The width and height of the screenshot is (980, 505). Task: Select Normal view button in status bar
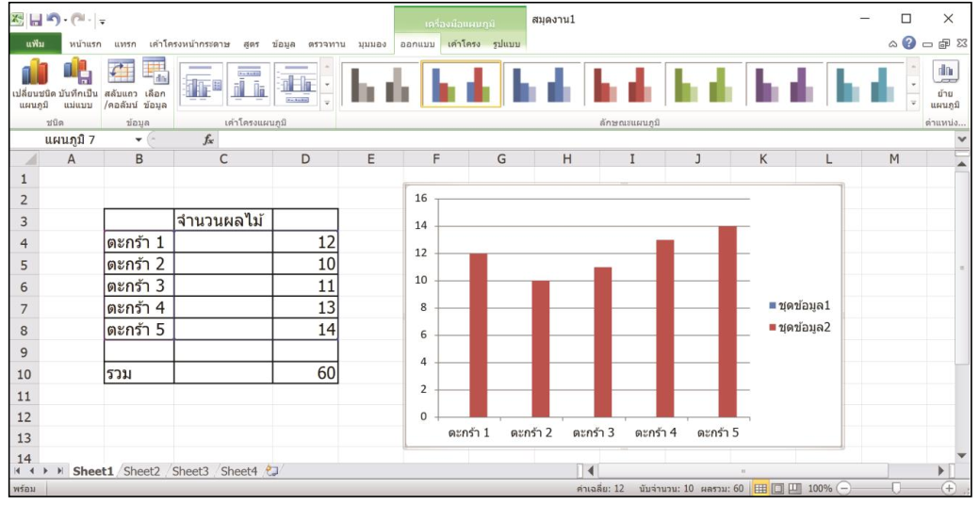pos(763,489)
